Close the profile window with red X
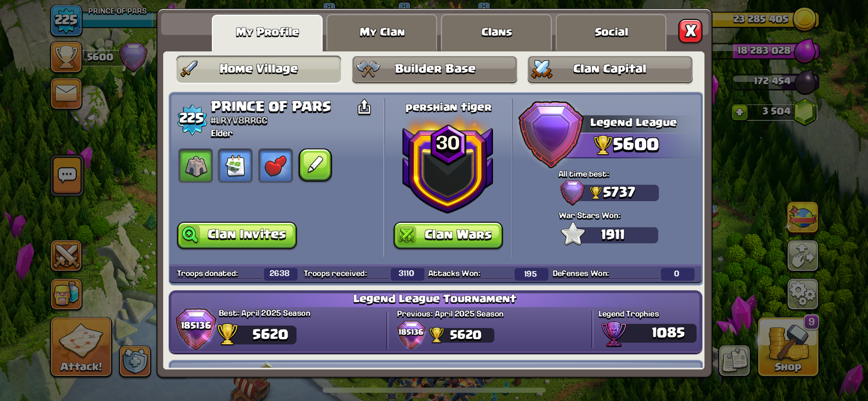 click(690, 31)
